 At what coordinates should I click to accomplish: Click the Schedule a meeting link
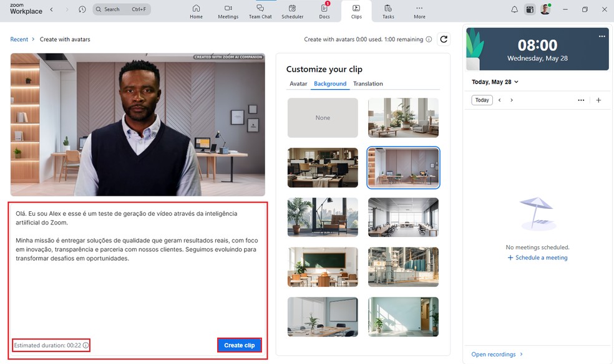(x=537, y=257)
